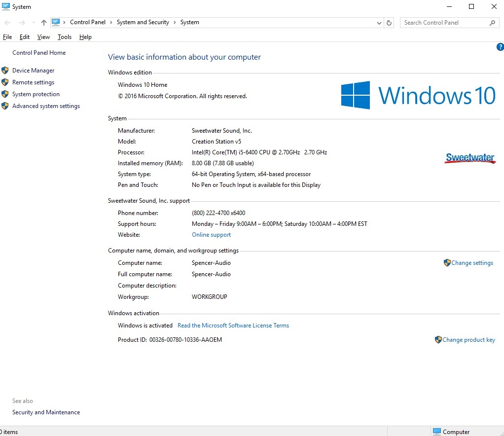The image size is (504, 436).
Task: Open the address bar history dropdown
Action: [x=379, y=23]
